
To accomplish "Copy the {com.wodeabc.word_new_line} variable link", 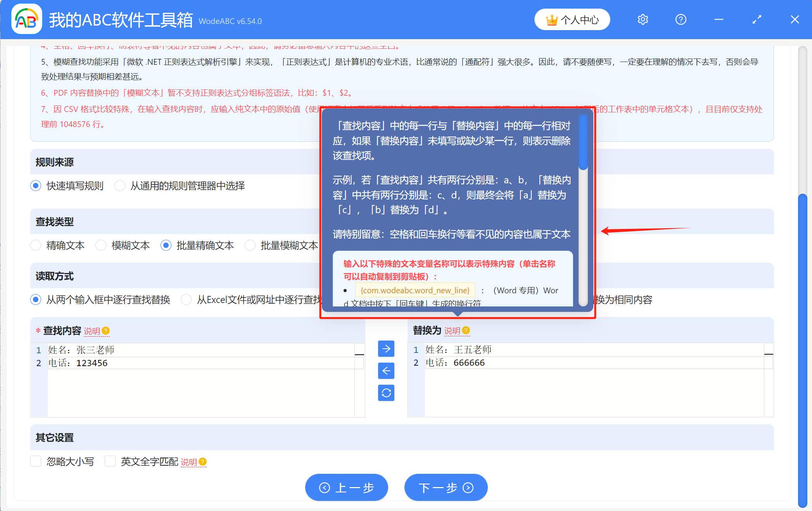I will (415, 290).
